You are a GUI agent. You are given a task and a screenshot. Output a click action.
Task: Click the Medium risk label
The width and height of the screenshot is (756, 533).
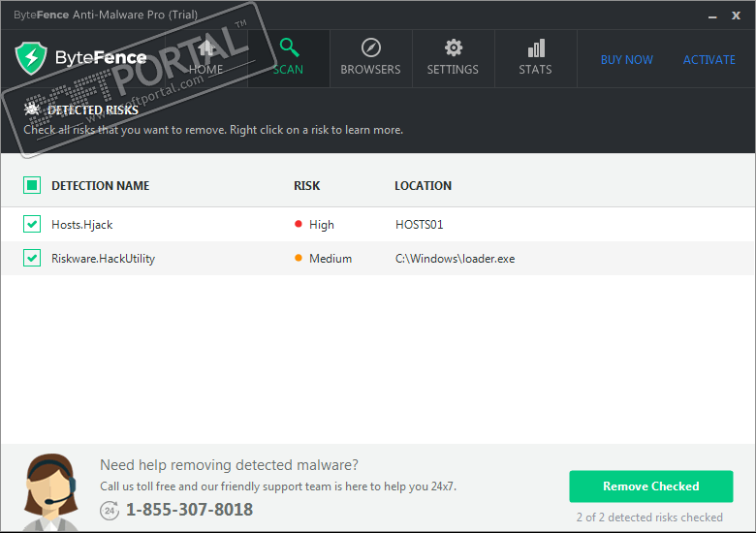(x=331, y=259)
